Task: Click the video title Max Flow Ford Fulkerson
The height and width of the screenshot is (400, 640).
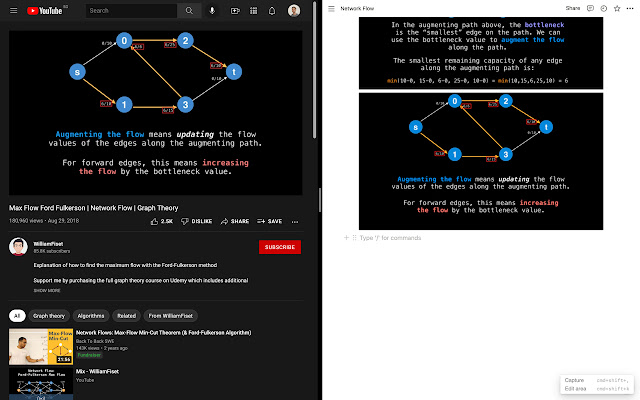Action: tap(93, 208)
